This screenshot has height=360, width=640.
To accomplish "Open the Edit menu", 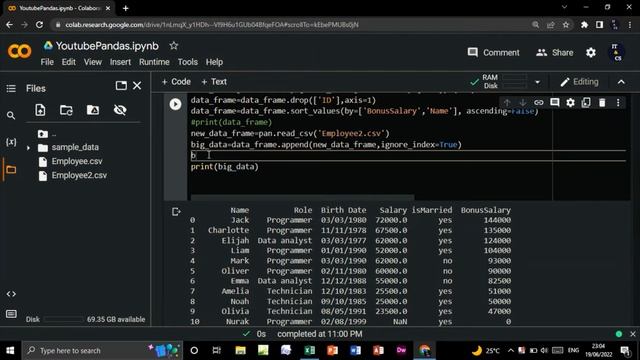I will (x=69, y=62).
